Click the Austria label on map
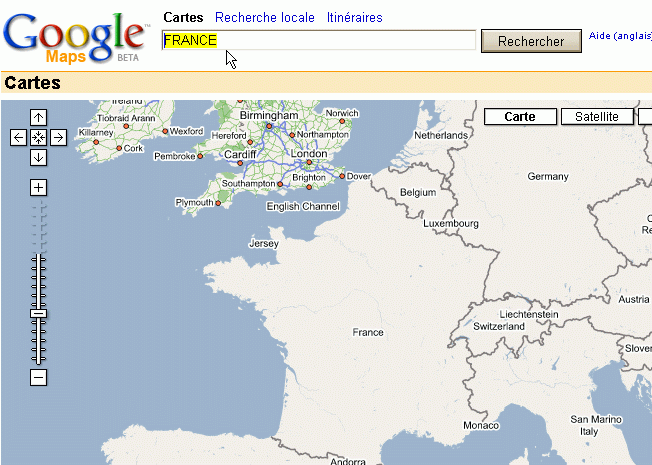This screenshot has width=652, height=465. (634, 299)
